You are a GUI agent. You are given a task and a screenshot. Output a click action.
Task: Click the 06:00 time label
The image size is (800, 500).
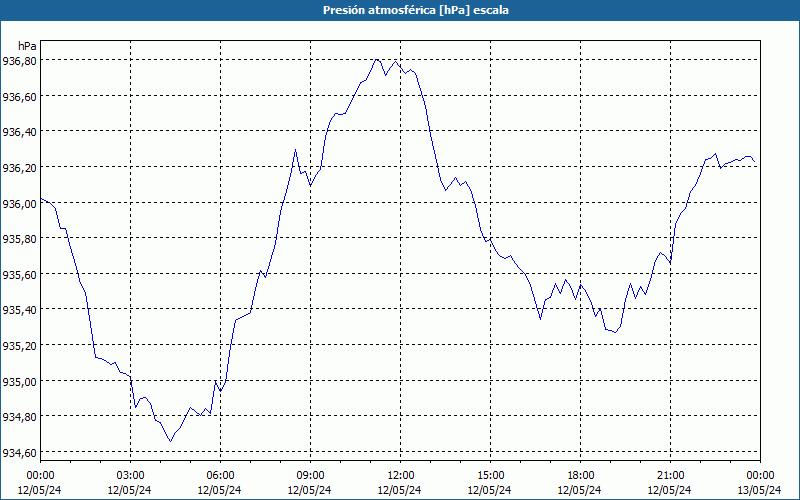click(220, 476)
